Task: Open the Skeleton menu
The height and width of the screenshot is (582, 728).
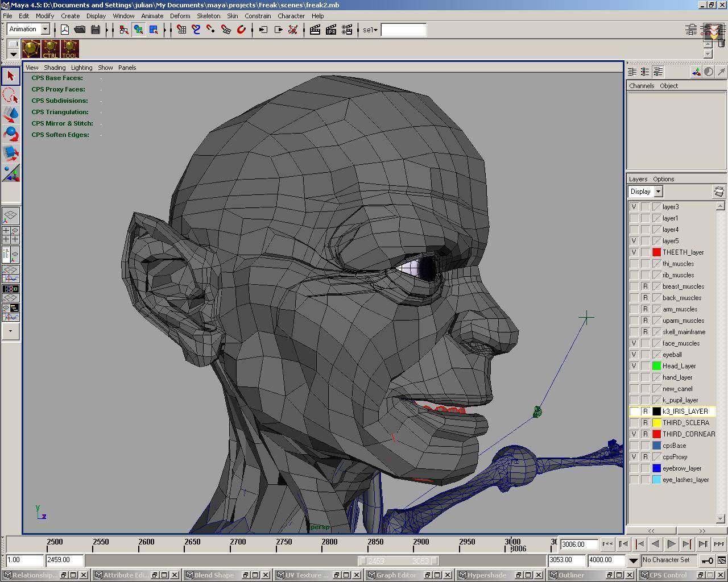Action: click(208, 16)
